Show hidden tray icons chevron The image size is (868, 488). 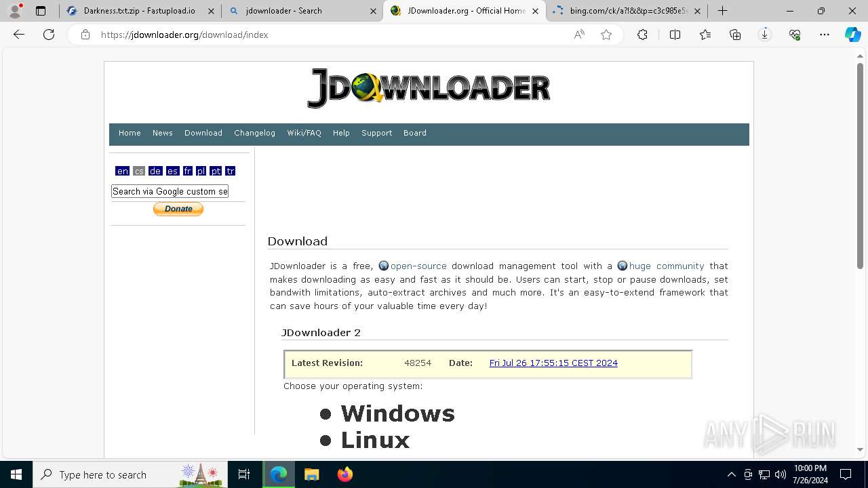point(731,474)
